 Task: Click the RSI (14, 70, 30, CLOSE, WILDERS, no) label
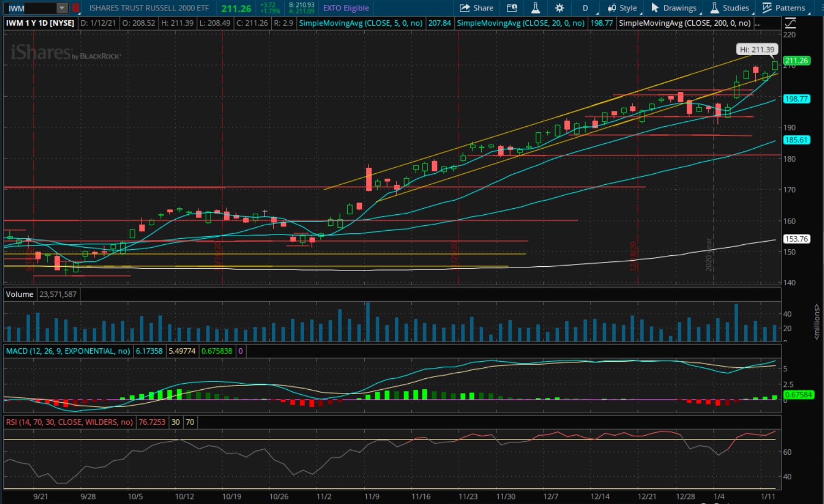(69, 422)
